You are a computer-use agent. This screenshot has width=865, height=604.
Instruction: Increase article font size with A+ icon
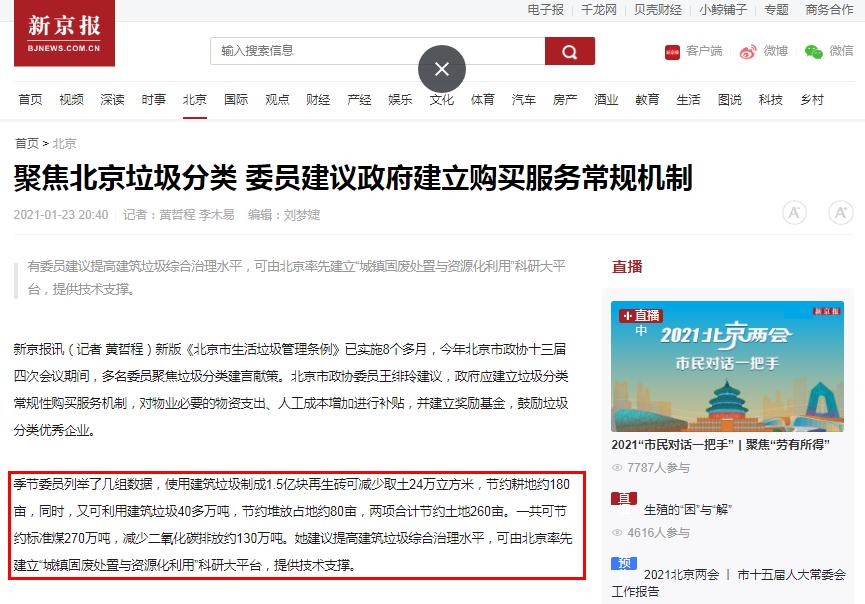[841, 213]
